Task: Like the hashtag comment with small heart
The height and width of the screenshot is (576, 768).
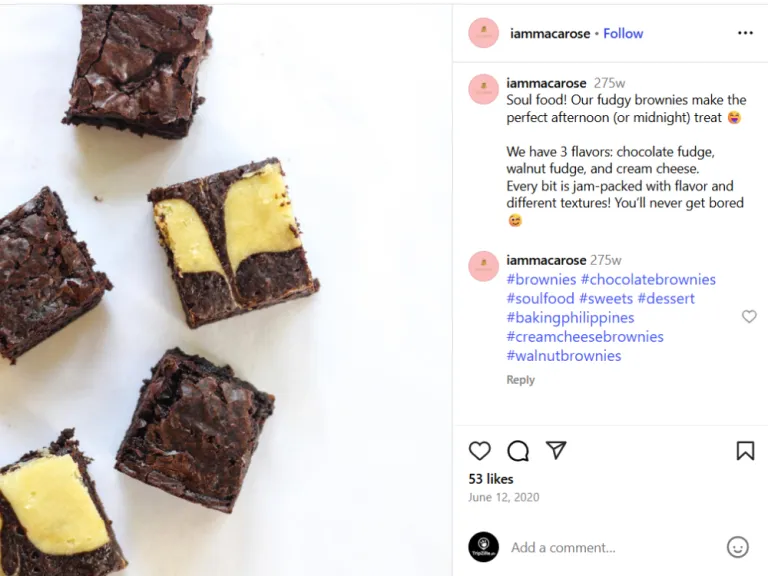Action: (749, 317)
